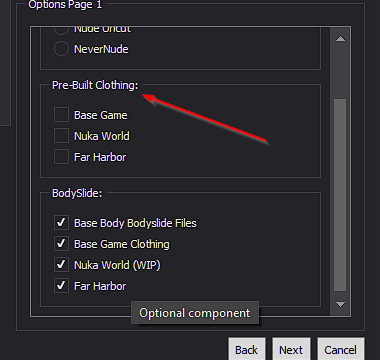The image size is (380, 360).
Task: Proceed with the Next button
Action: (x=291, y=350)
